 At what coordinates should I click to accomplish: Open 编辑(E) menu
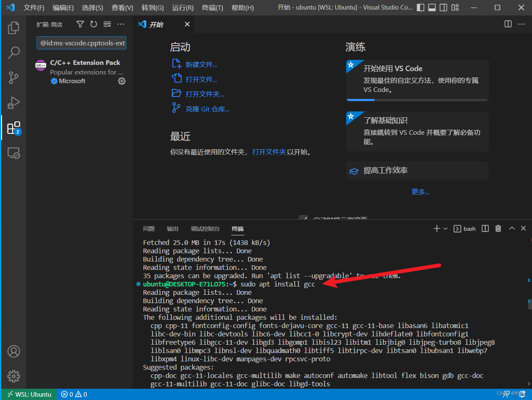pos(63,7)
